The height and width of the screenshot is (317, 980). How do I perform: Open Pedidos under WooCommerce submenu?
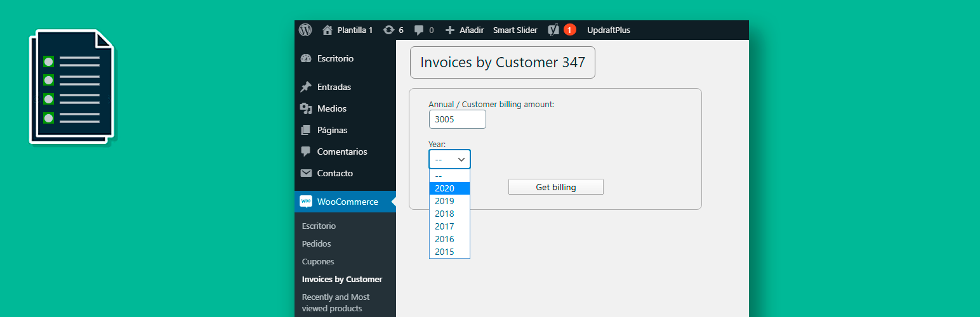pos(317,243)
